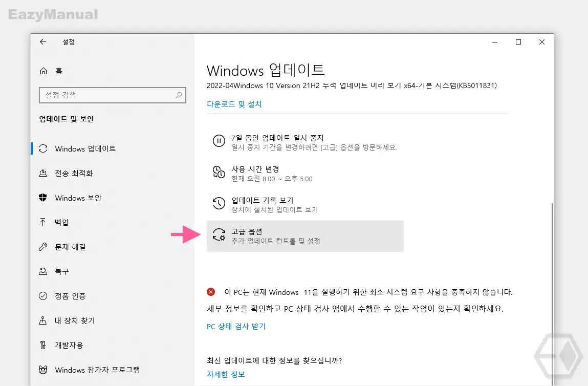The width and height of the screenshot is (588, 386).
Task: Click the Activation (정품 인증) checkmark icon
Action: [x=43, y=296]
